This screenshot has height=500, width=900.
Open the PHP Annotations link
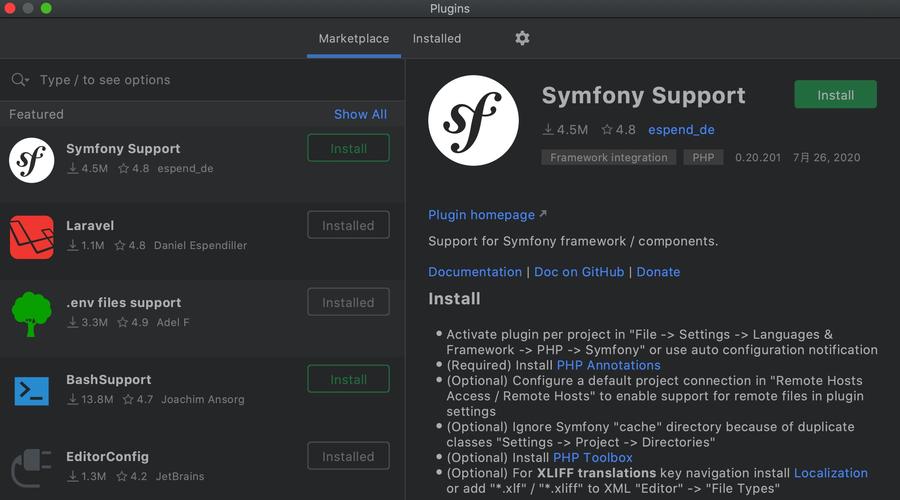click(x=608, y=365)
